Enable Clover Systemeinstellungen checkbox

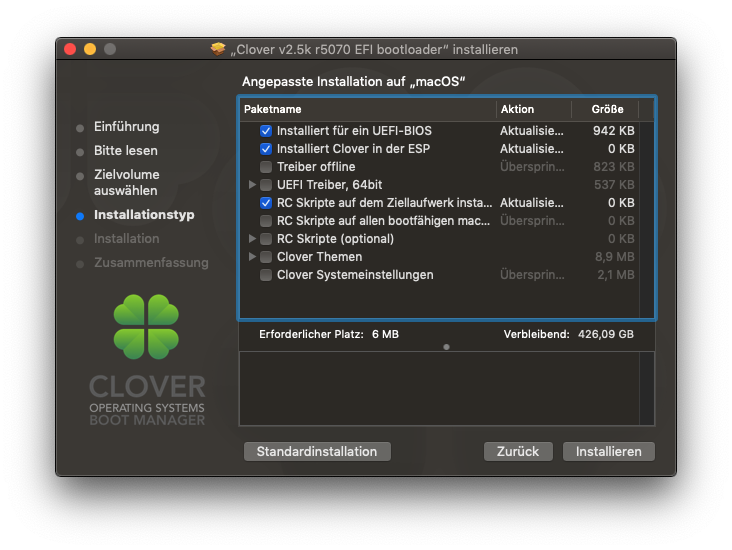[x=266, y=275]
